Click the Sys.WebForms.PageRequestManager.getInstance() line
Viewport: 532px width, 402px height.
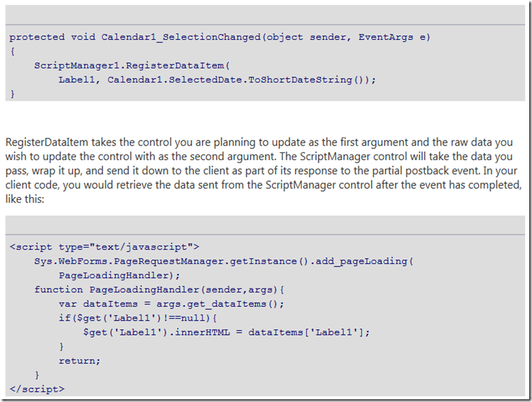(224, 261)
